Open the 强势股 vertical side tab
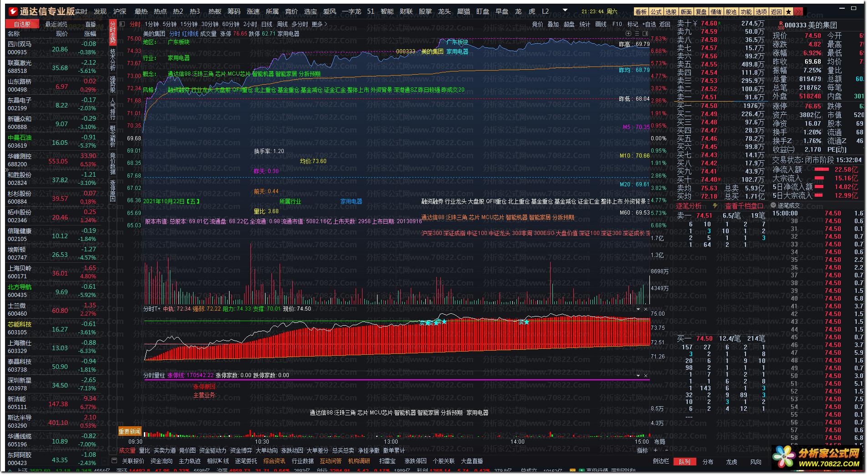This screenshot has width=868, height=475. point(113,84)
